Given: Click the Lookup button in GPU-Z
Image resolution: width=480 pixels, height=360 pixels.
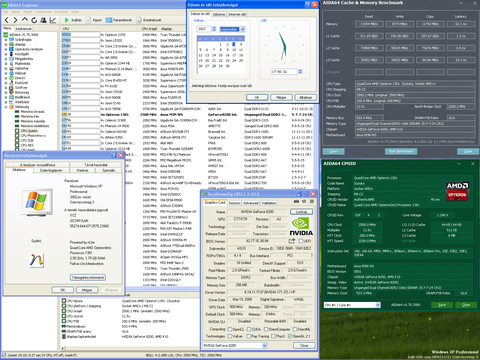Looking at the screenshot, I should tap(301, 212).
